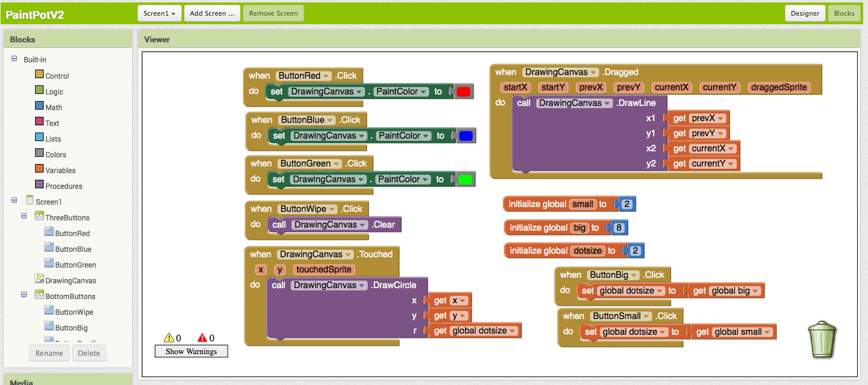Select the Math blocks drawer

coord(54,107)
